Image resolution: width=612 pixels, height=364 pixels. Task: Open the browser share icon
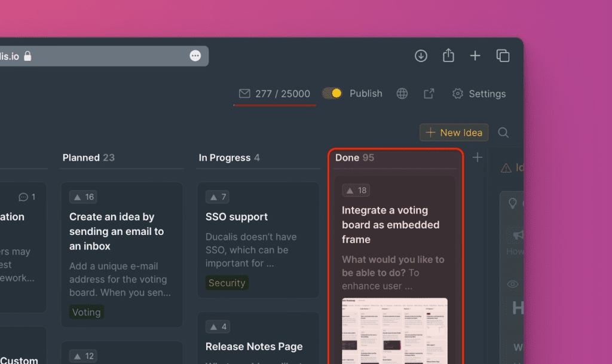[x=448, y=56]
